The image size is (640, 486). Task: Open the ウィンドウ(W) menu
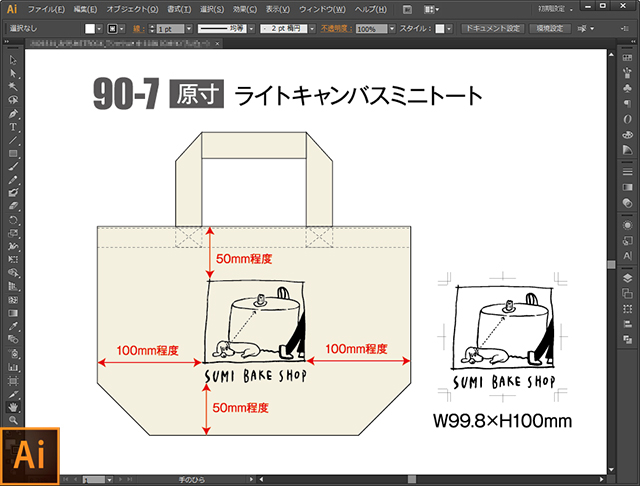point(322,9)
